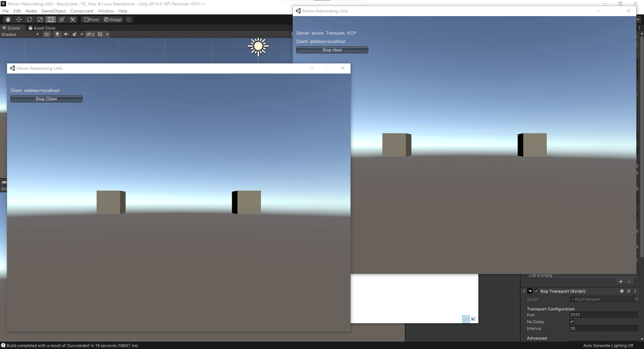
Task: Switch to the Asset Store tab
Action: pyautogui.click(x=42, y=28)
